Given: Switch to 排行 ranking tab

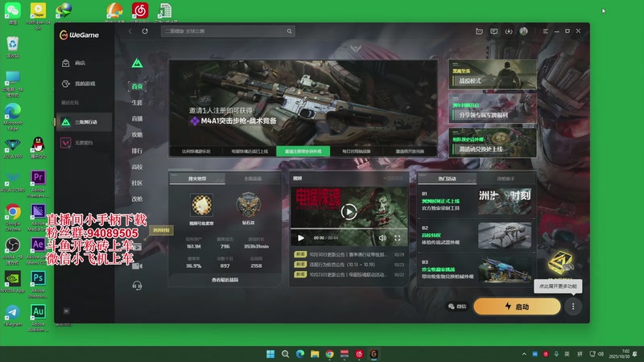Looking at the screenshot, I should tap(137, 150).
